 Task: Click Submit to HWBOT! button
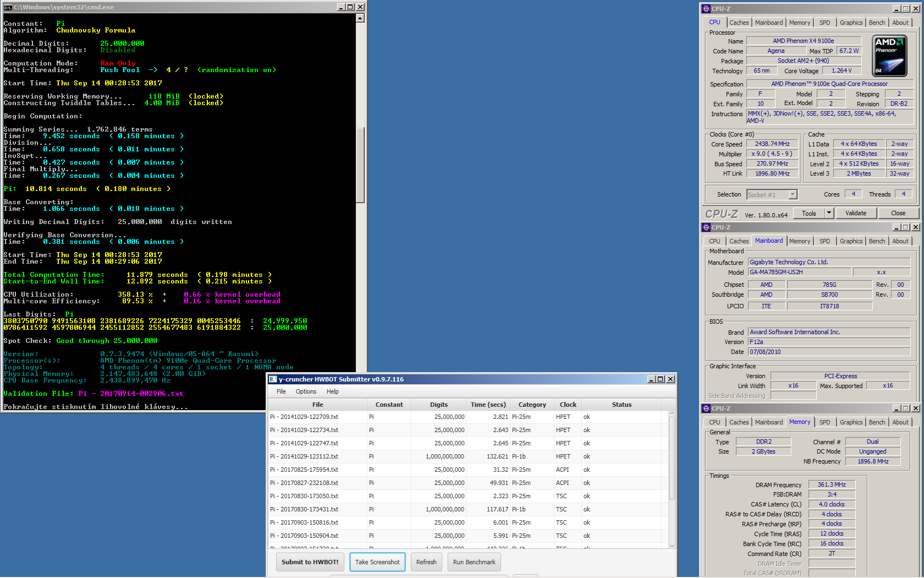pyautogui.click(x=310, y=562)
